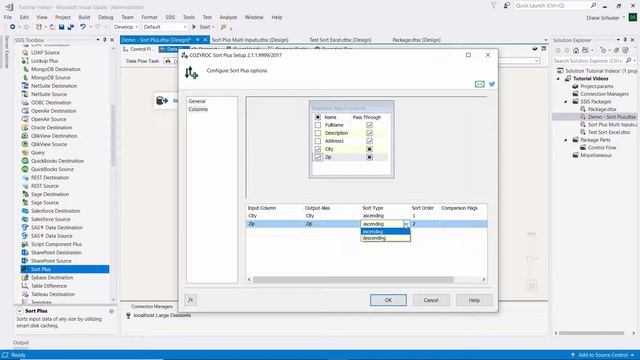Click the Help button in dialog

474,300
